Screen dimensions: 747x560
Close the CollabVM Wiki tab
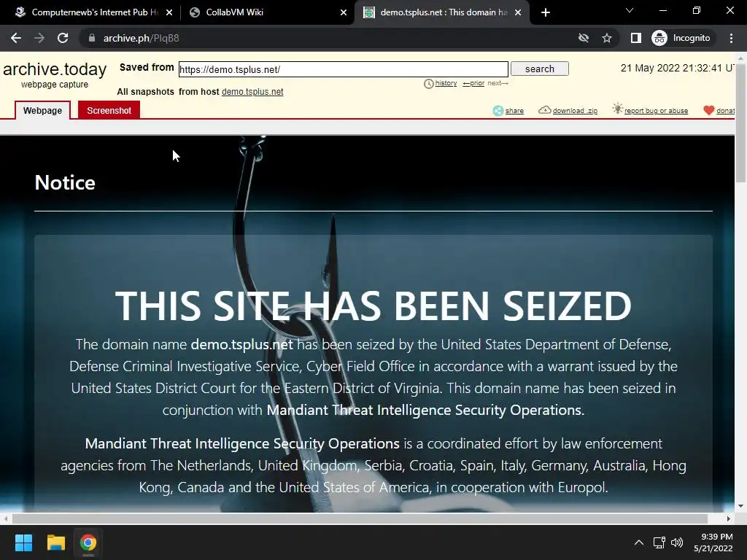coord(344,12)
